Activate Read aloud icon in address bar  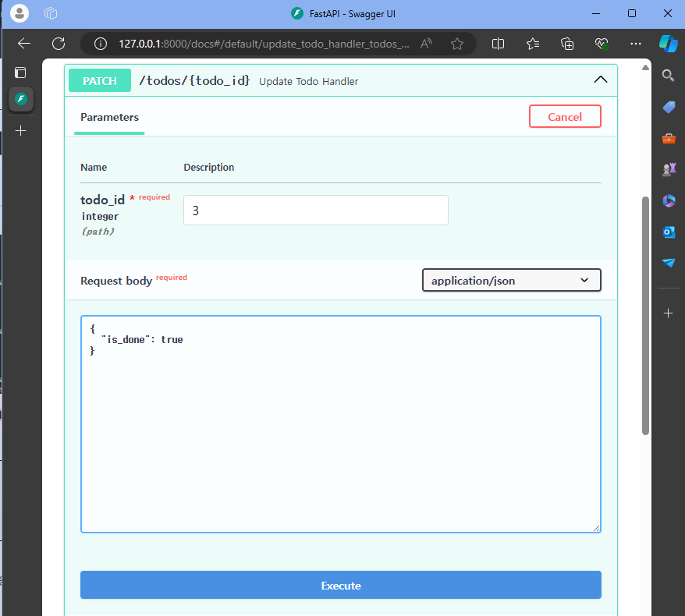click(x=426, y=44)
